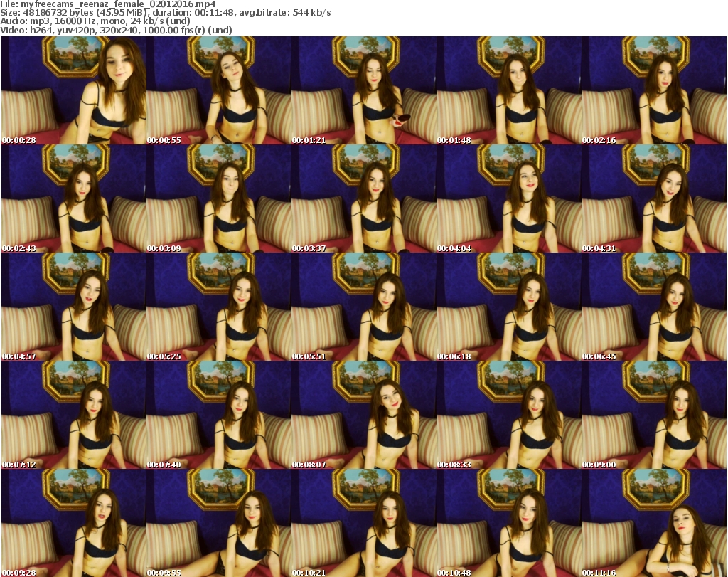Choose the thumbnail stamped 00:04:31

tap(654, 198)
